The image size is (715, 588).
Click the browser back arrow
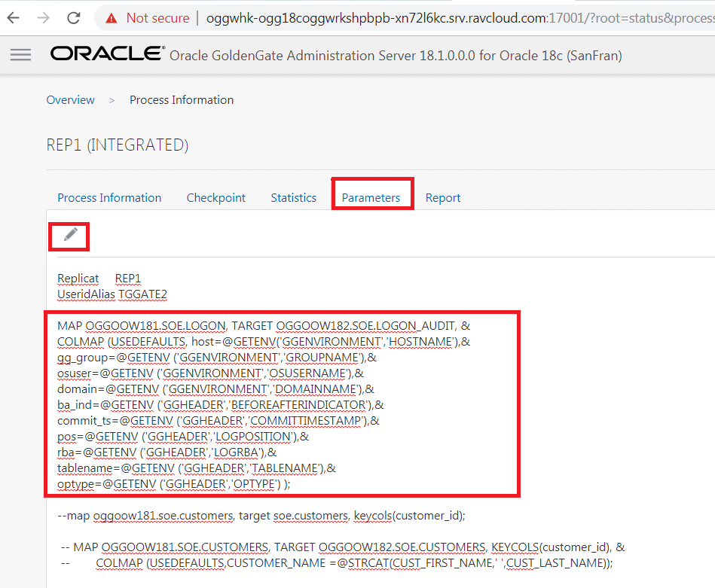[14, 18]
